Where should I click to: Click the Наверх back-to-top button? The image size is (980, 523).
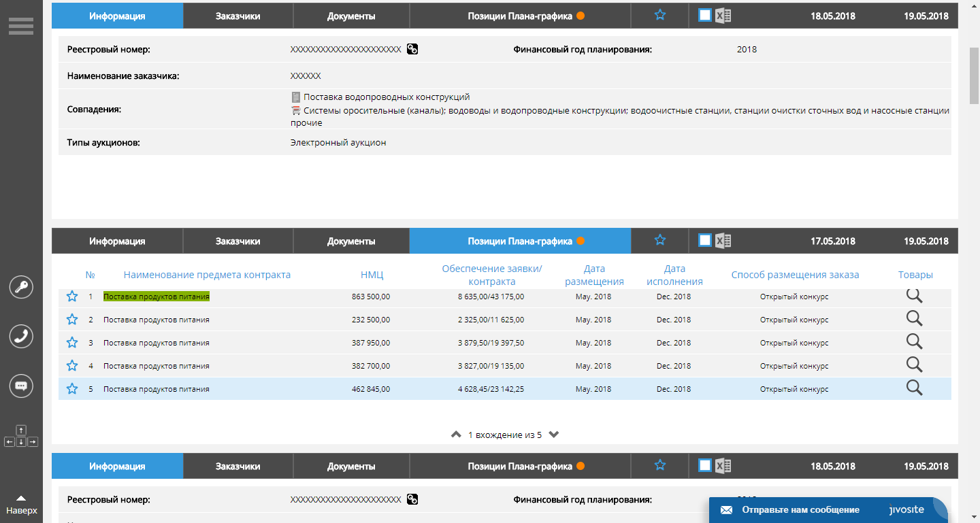[21, 505]
